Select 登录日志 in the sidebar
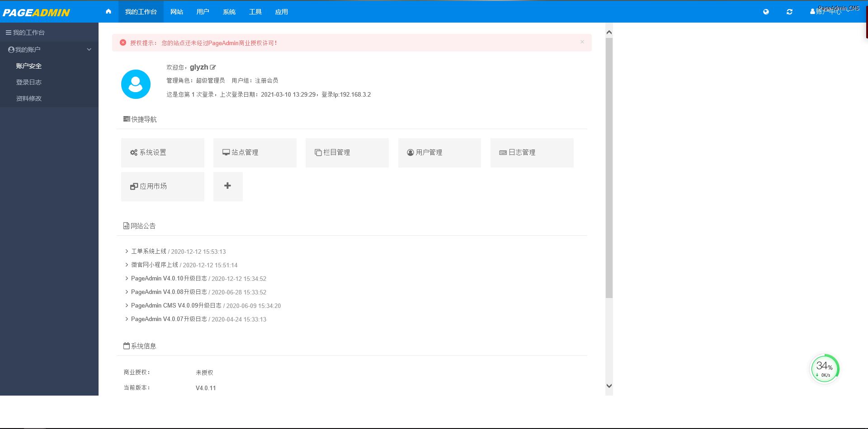Viewport: 868px width, 429px height. pyautogui.click(x=29, y=82)
